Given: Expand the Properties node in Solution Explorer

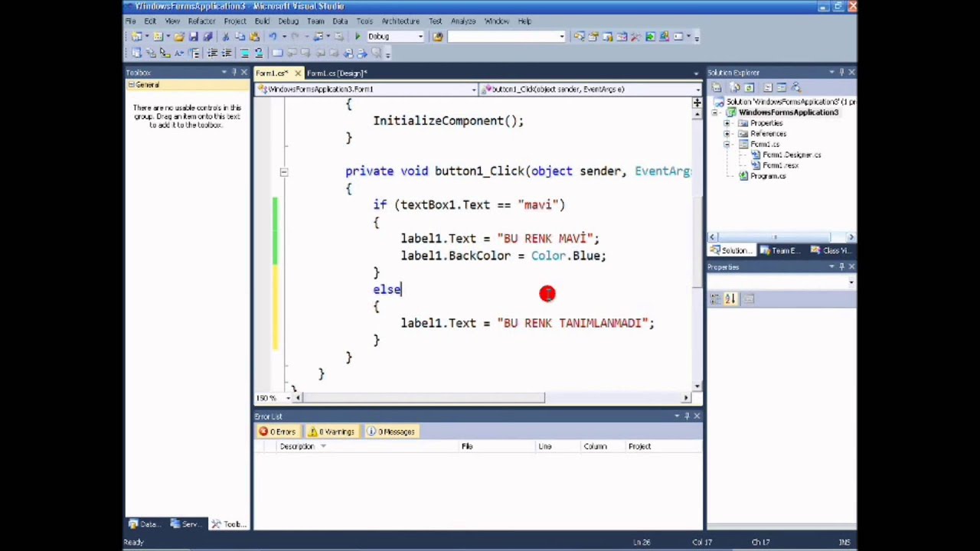Looking at the screenshot, I should pos(727,123).
